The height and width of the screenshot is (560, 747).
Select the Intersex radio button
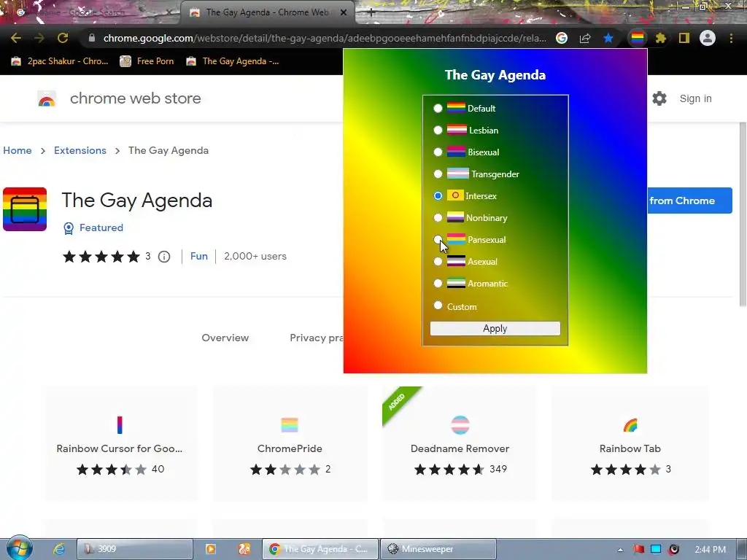click(438, 195)
